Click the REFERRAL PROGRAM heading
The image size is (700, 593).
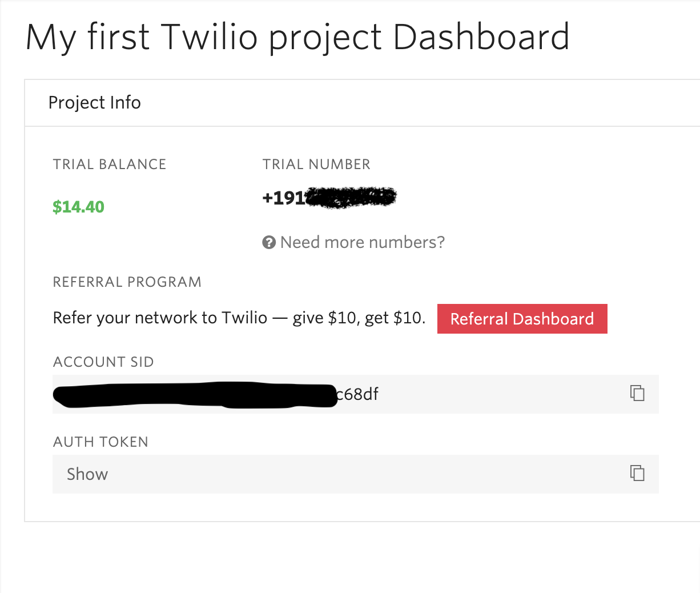pyautogui.click(x=127, y=282)
